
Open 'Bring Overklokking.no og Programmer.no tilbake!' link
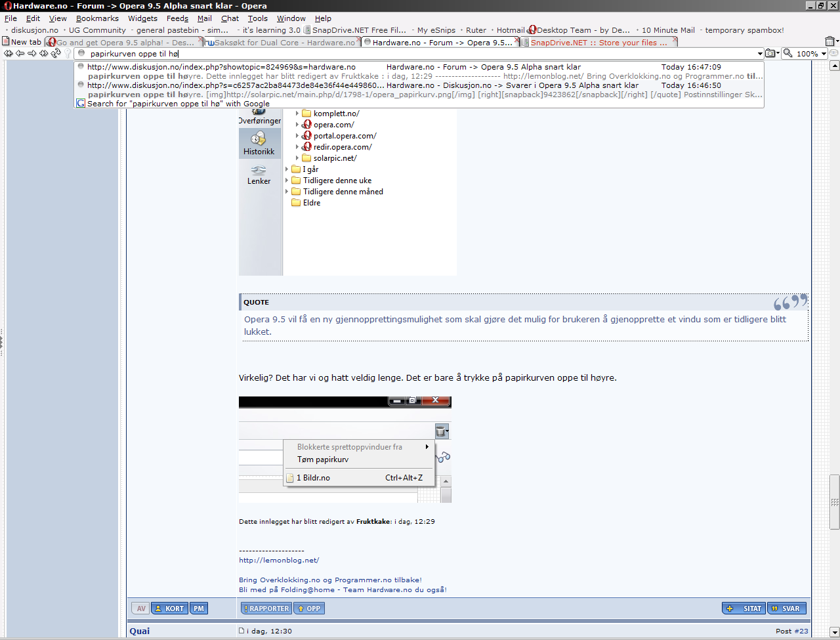(x=330, y=580)
